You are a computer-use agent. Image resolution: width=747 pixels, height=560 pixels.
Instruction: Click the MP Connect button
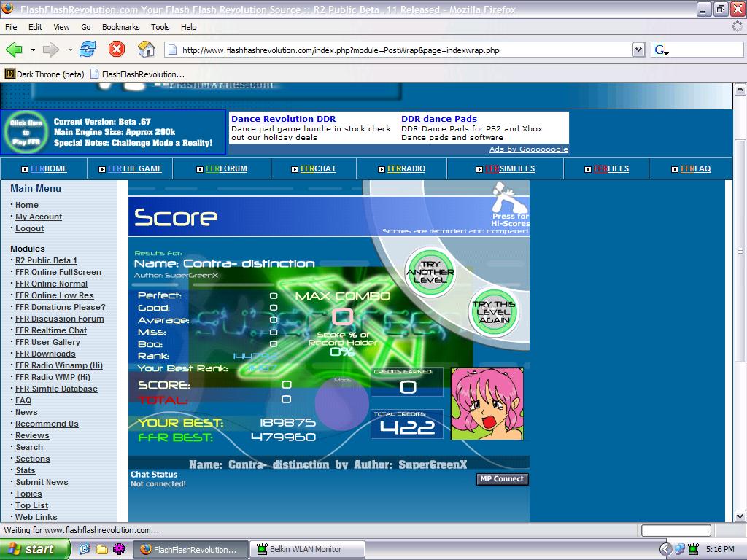pos(502,479)
